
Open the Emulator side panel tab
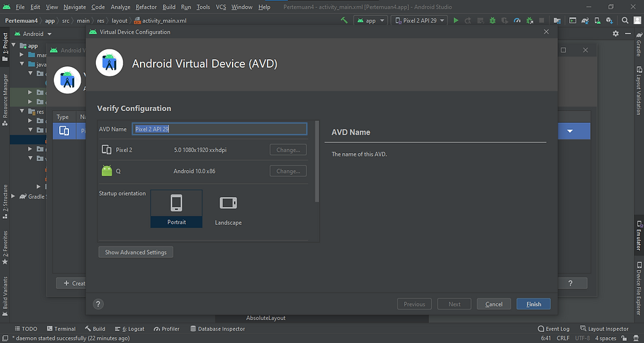(x=639, y=235)
